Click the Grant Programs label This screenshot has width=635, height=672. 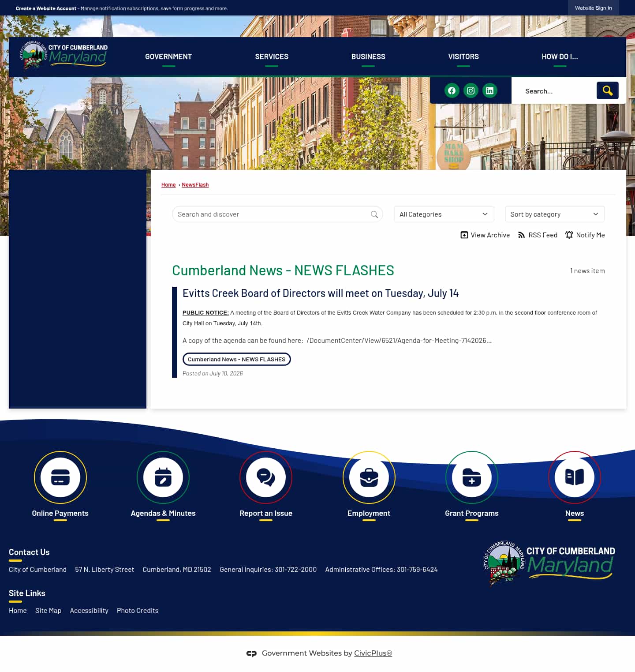(x=472, y=513)
